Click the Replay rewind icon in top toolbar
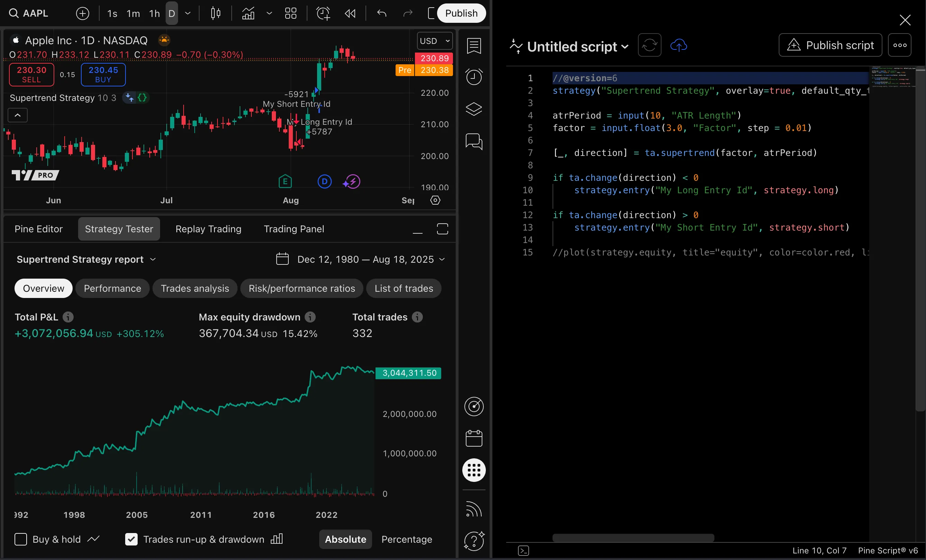Viewport: 926px width, 560px height. [350, 13]
